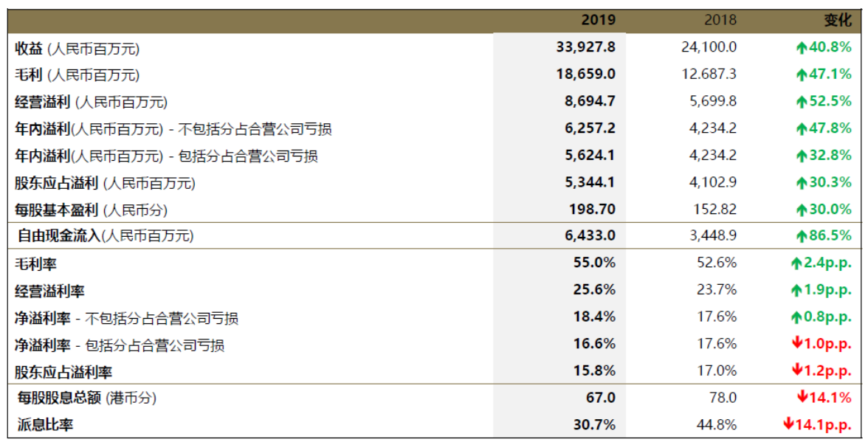This screenshot has width=868, height=442.
Task: Click the 毛利率 row label
Action: [x=35, y=263]
